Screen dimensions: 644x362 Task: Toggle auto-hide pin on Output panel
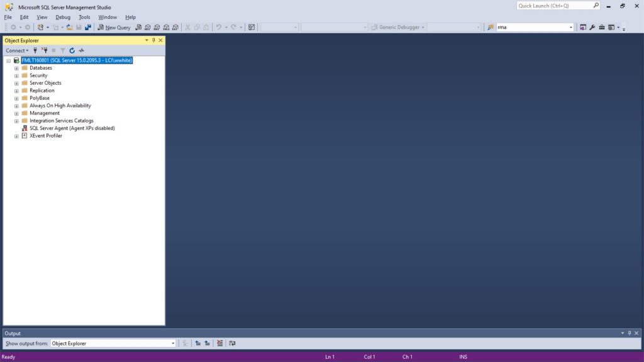click(630, 333)
